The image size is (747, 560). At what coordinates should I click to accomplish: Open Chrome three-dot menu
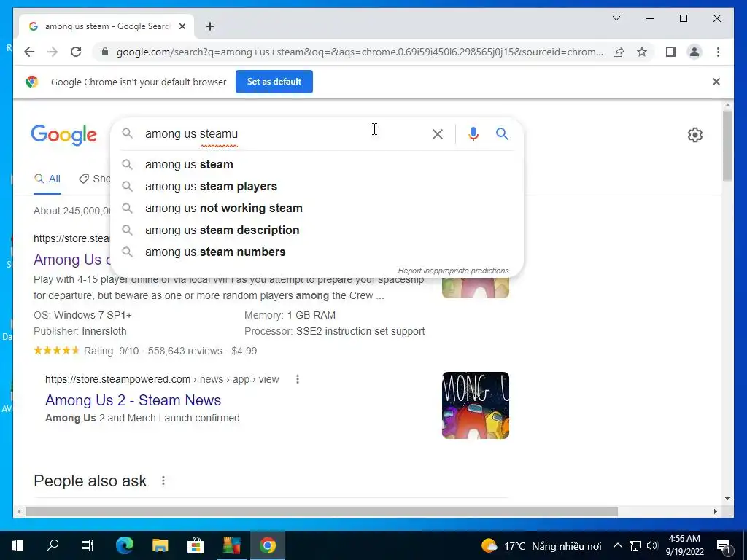tap(718, 52)
